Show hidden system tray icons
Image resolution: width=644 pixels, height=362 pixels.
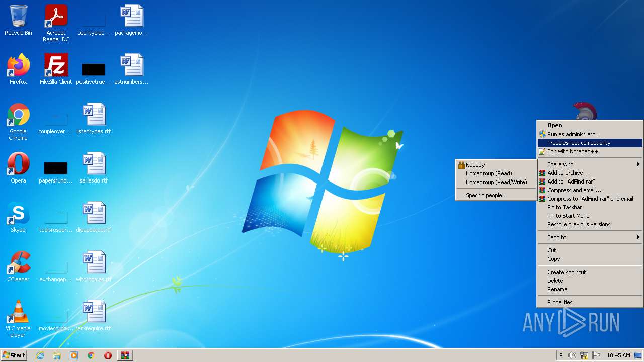[561, 355]
